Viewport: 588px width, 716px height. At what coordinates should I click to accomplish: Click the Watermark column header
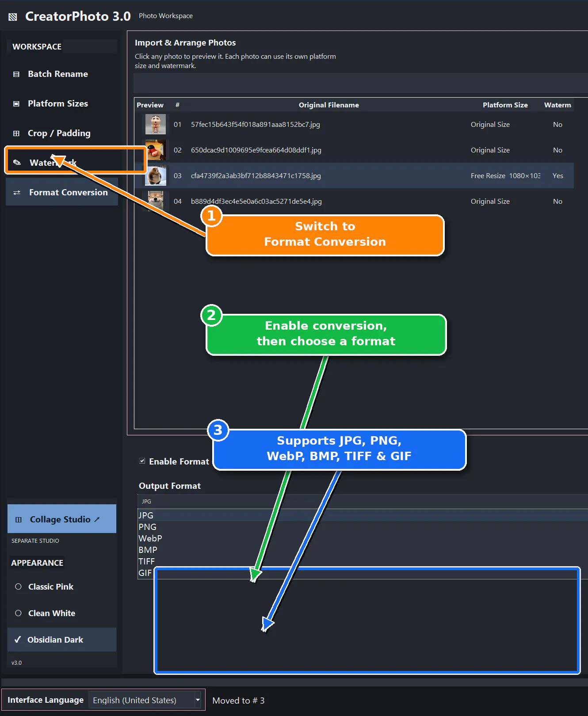coord(557,105)
